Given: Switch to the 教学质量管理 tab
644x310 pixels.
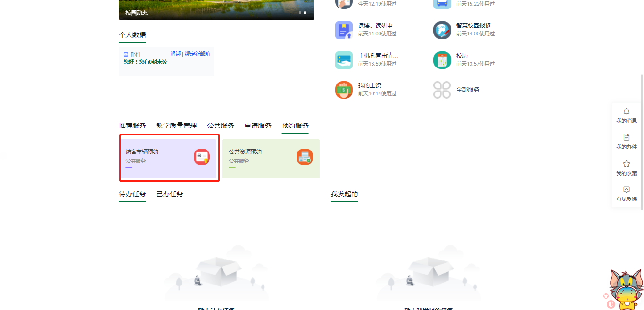Looking at the screenshot, I should [x=176, y=126].
